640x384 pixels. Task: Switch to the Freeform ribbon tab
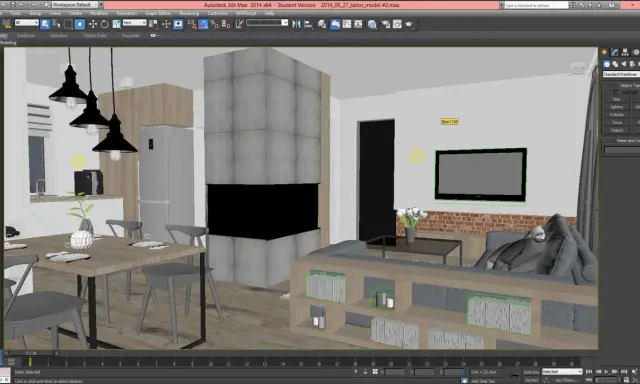tap(26, 36)
